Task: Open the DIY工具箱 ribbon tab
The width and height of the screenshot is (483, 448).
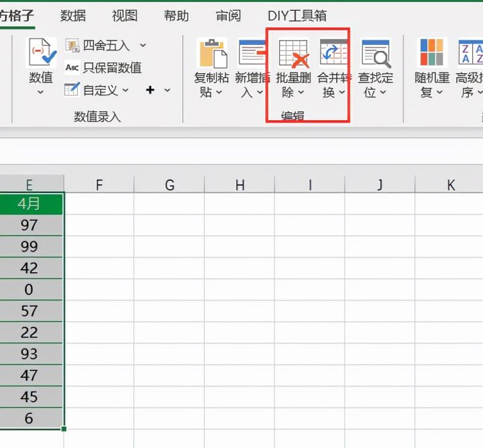Action: (297, 15)
